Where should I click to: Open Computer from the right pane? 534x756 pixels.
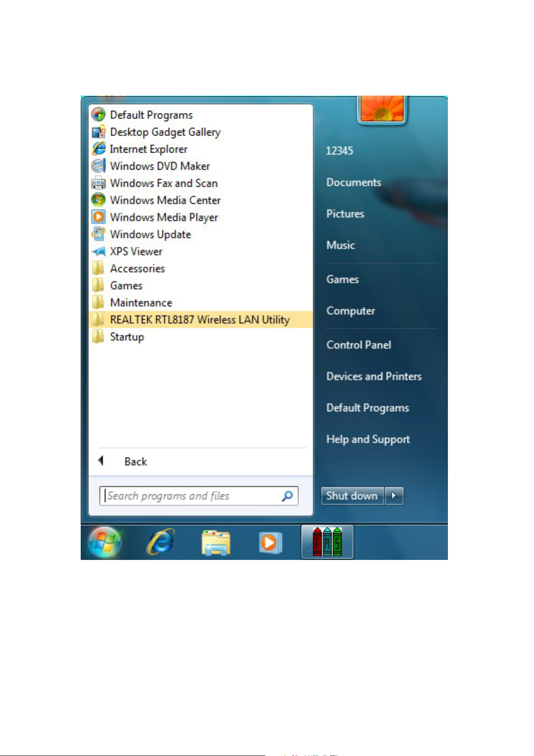coord(351,310)
